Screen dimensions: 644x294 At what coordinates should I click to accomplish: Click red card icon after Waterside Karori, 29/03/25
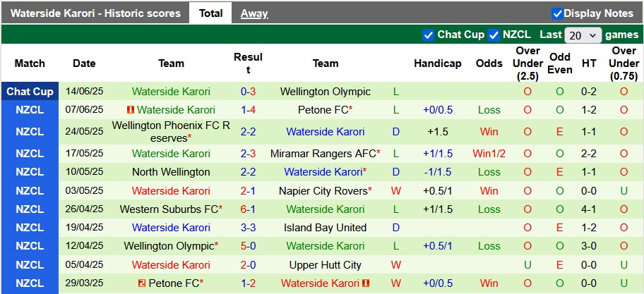tap(366, 283)
